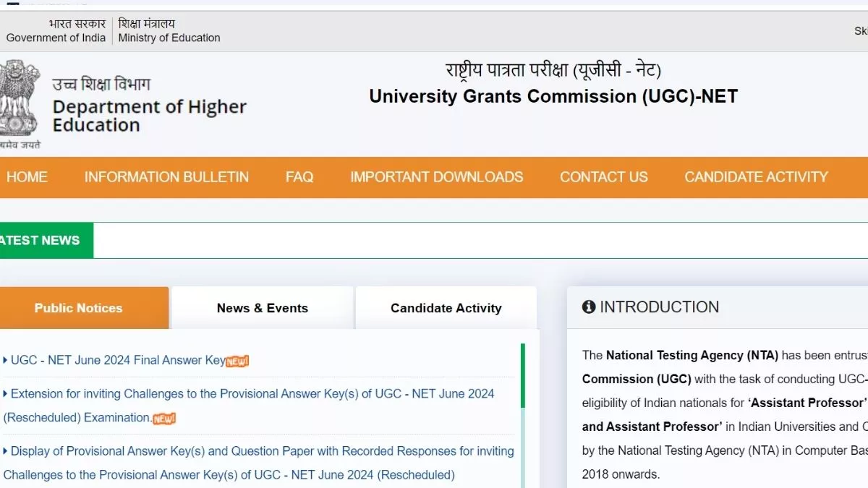
Task: Open CANDIDATE ACTIVITY in the orange navbar
Action: point(756,177)
